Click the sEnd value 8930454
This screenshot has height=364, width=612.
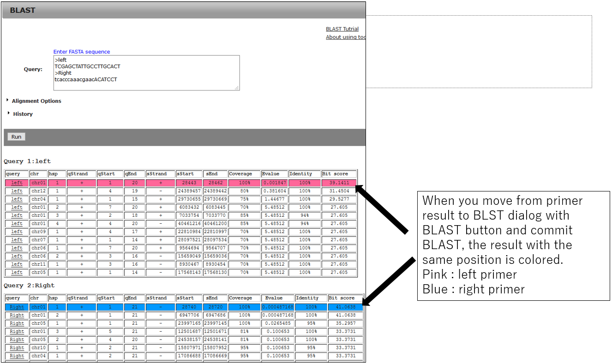click(216, 264)
